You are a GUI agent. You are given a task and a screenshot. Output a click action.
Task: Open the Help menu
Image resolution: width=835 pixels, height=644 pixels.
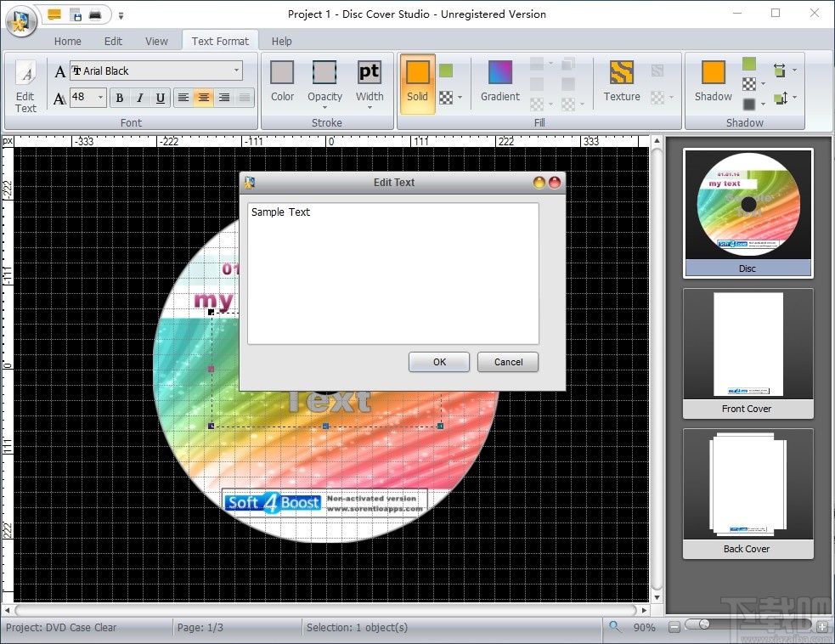281,41
